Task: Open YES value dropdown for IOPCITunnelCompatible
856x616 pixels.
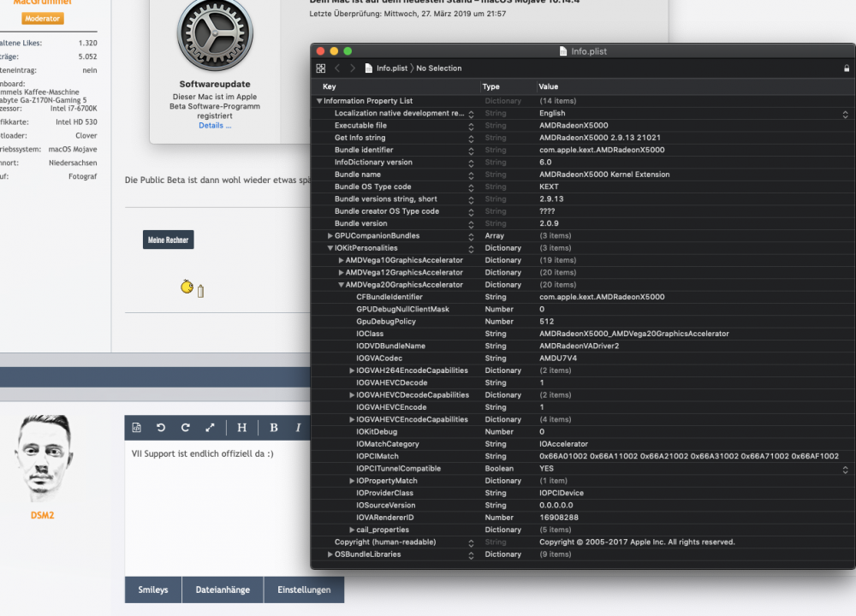Action: pyautogui.click(x=845, y=469)
